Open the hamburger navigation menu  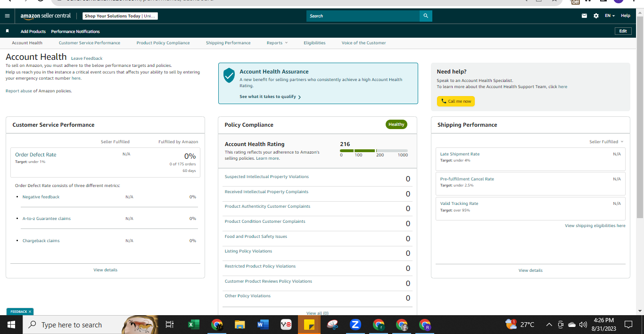(7, 16)
